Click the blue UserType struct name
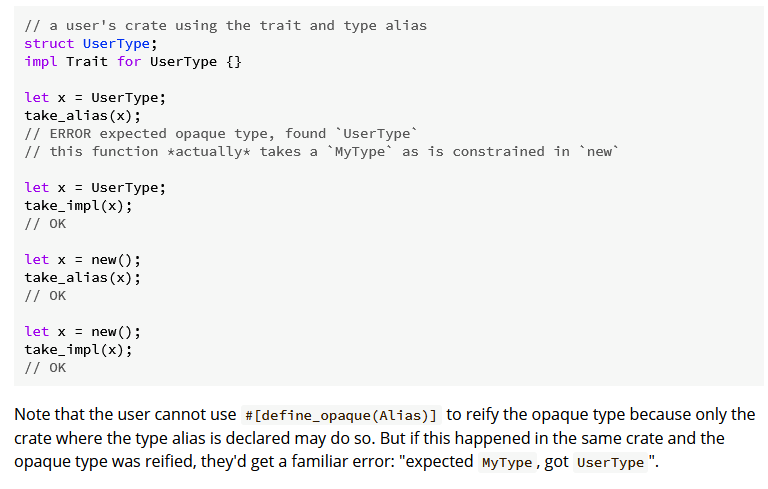 (116, 44)
